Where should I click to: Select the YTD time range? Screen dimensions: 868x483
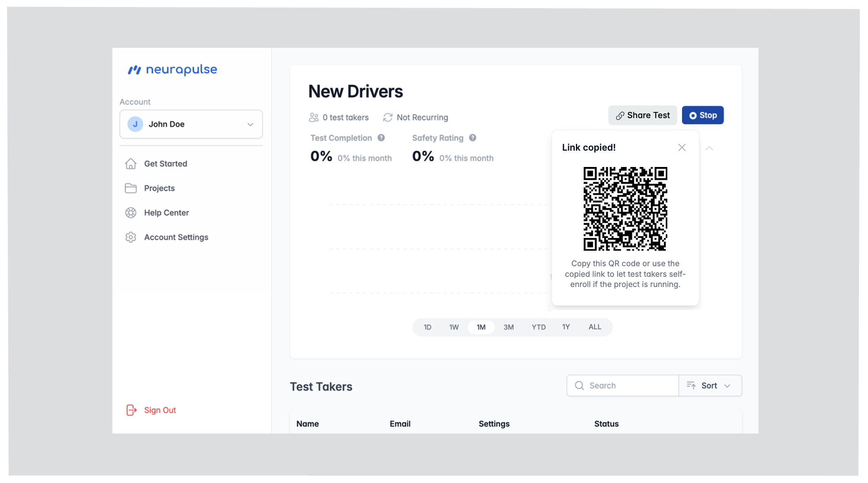[538, 327]
